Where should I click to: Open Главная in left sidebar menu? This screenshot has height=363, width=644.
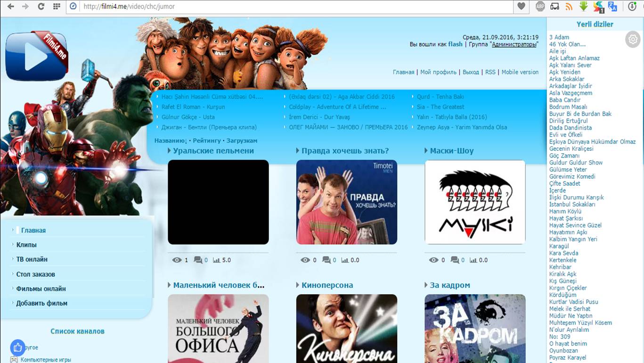(33, 231)
